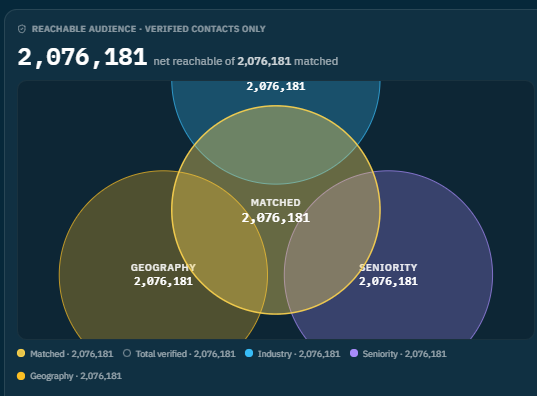The image size is (537, 396).
Task: Select the Matched legend swatch
Action: pos(21,353)
